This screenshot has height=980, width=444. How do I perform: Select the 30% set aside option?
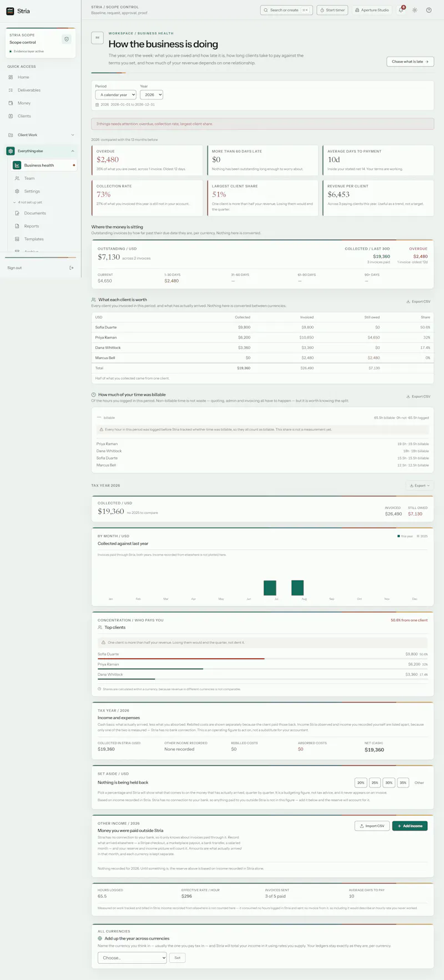pyautogui.click(x=389, y=782)
